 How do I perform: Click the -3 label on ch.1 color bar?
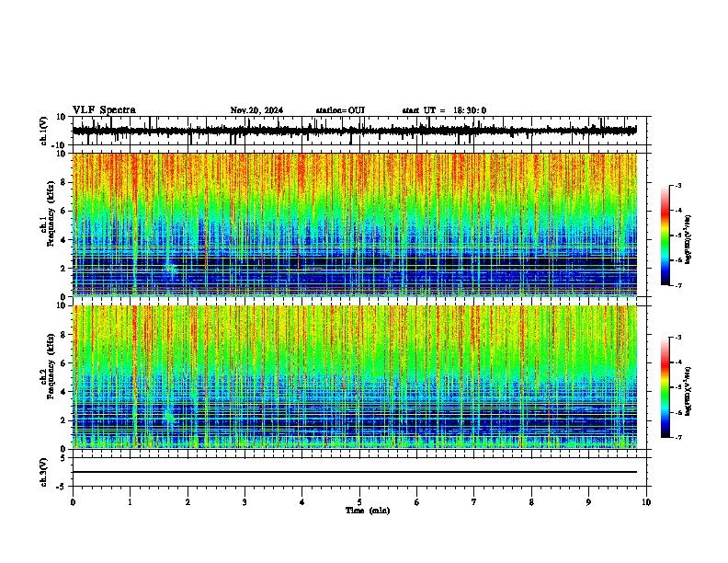(678, 186)
